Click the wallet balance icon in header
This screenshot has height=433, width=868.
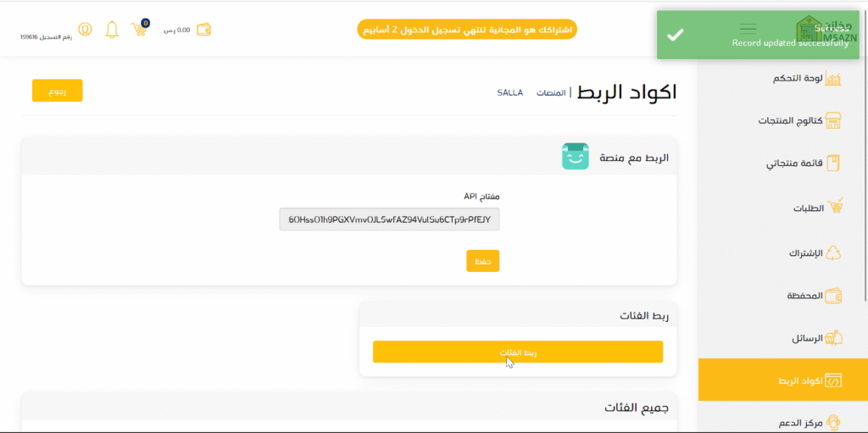click(203, 30)
